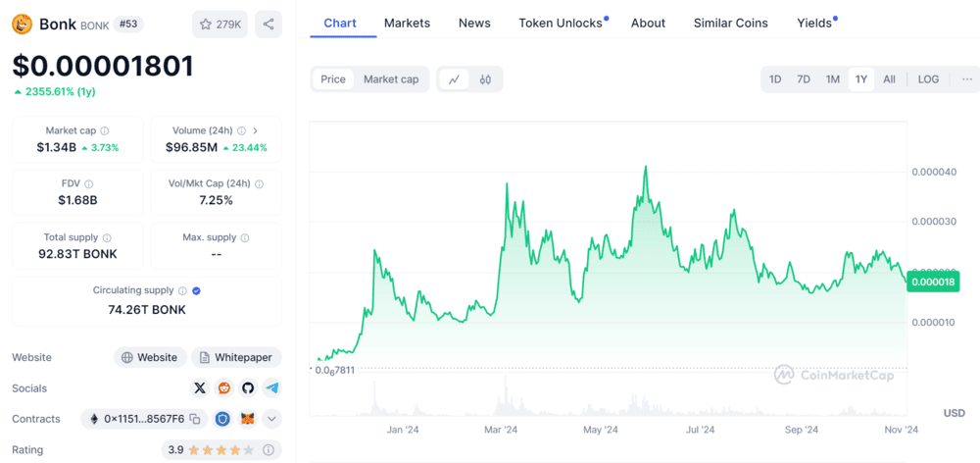
Task: Toggle chart to Market cap
Action: [390, 79]
